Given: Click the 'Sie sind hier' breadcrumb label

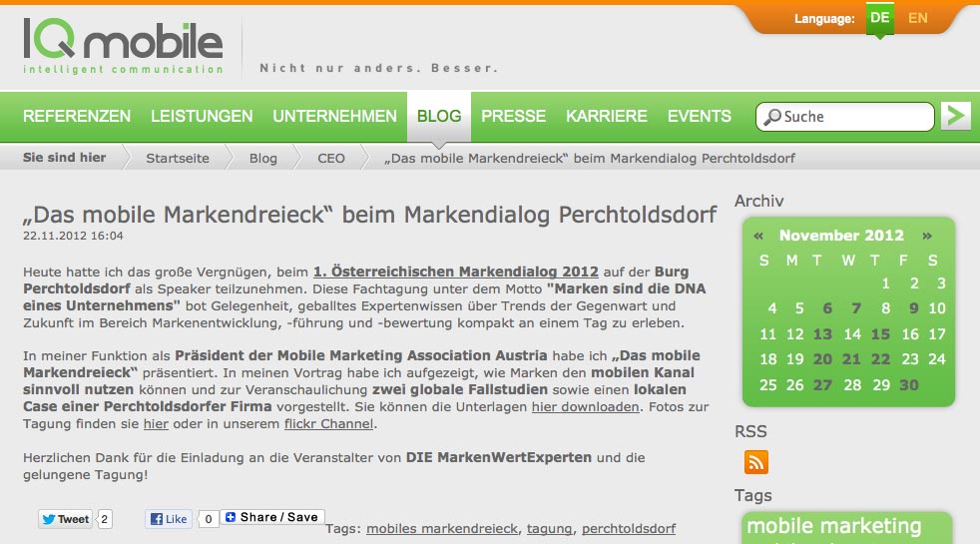Looking at the screenshot, I should tap(65, 158).
